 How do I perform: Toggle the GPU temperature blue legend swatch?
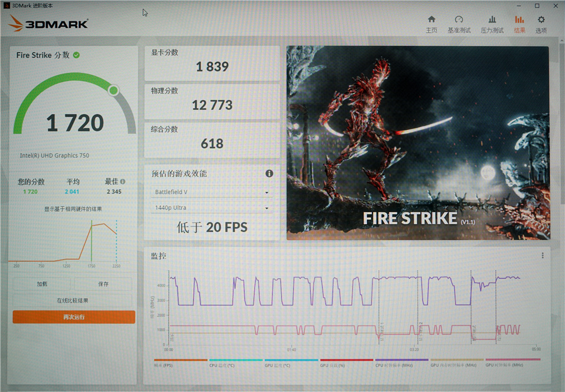click(x=291, y=360)
